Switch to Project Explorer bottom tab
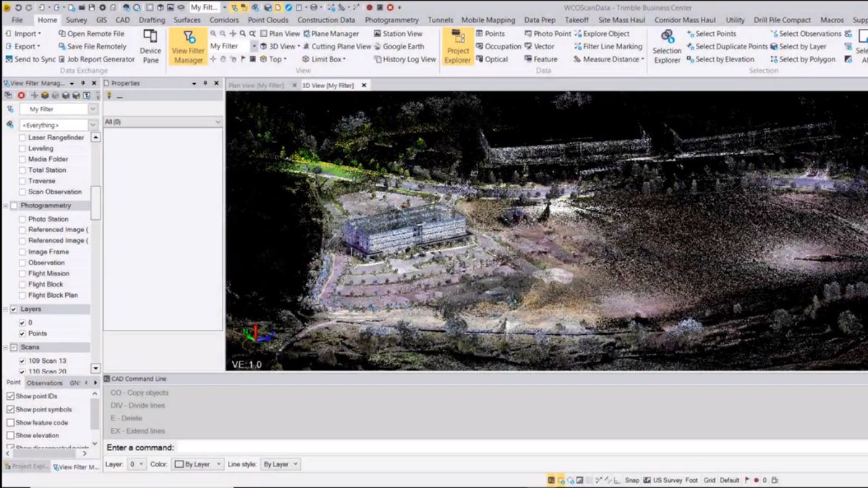This screenshot has height=488, width=868. point(25,466)
